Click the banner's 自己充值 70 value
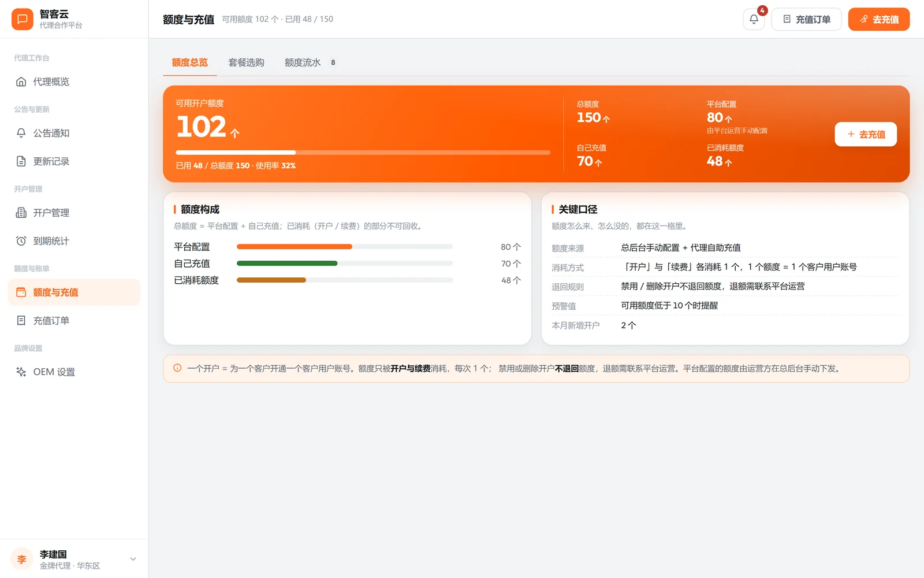This screenshot has height=578, width=924. coord(589,161)
